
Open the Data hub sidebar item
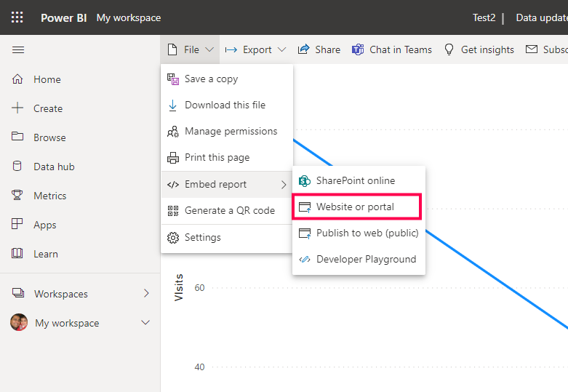pyautogui.click(x=53, y=167)
